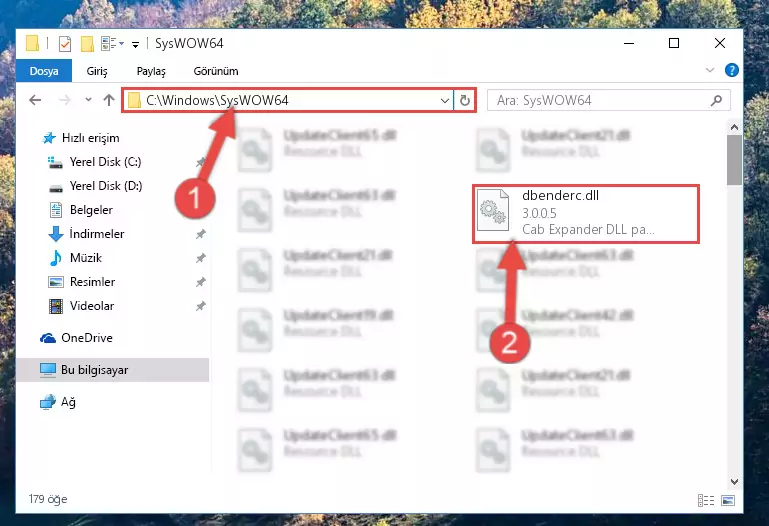Select Bu bilgisayar in navigation pane
769x526 pixels.
pos(94,370)
